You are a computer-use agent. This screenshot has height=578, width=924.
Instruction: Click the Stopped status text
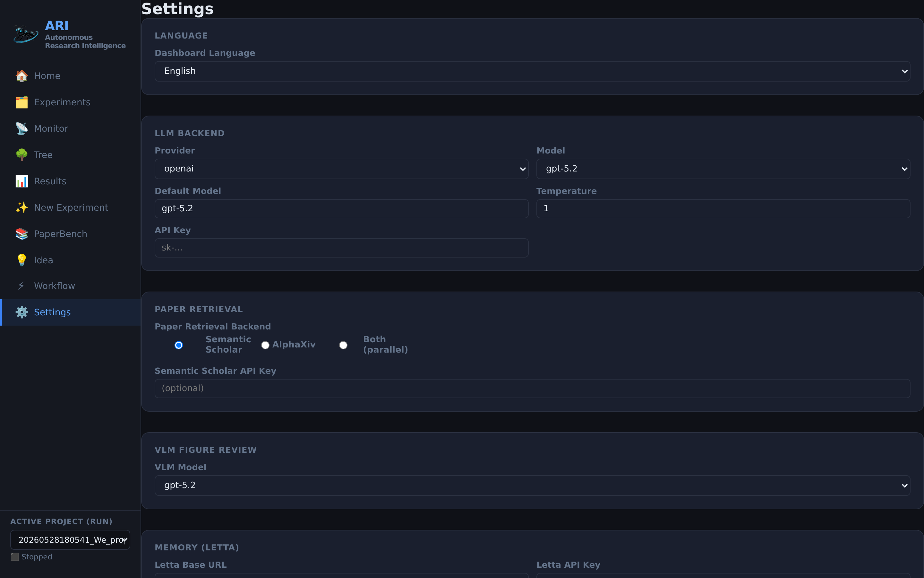37,557
